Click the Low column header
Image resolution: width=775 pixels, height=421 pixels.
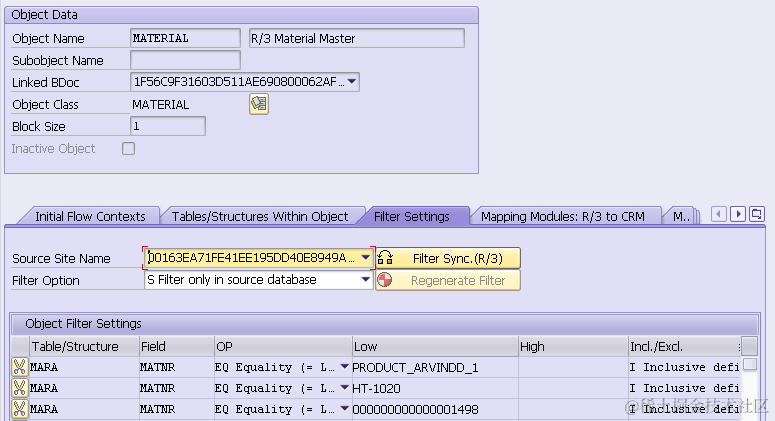pyautogui.click(x=435, y=346)
